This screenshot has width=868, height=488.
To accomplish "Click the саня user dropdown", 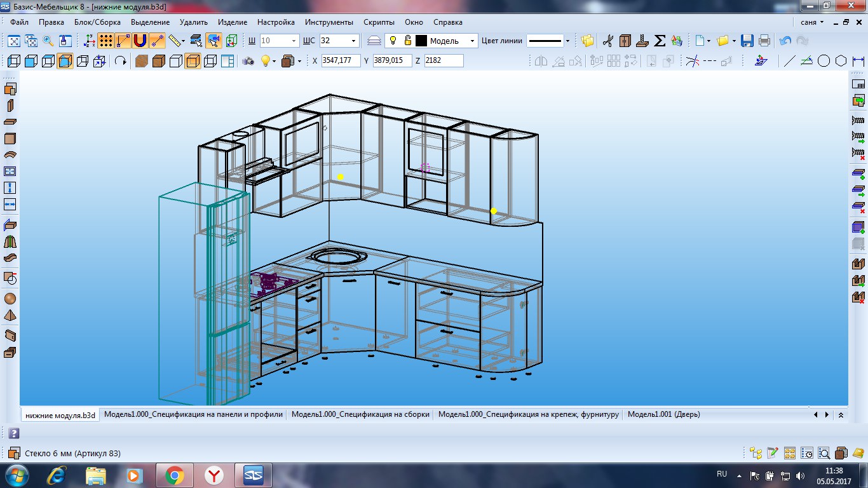I will coord(812,22).
